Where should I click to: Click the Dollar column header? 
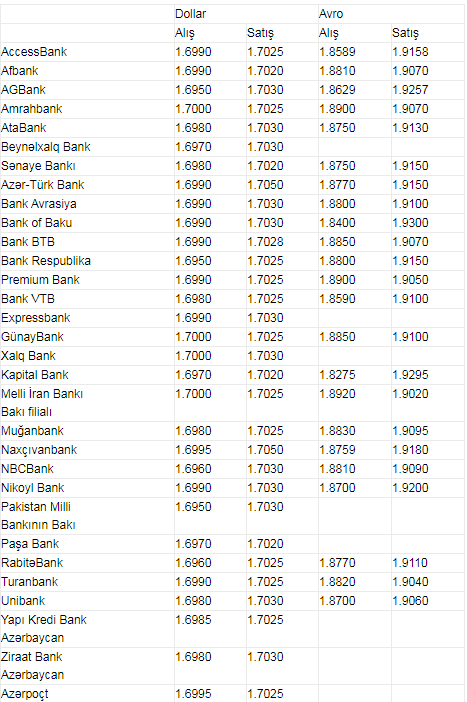tap(191, 14)
